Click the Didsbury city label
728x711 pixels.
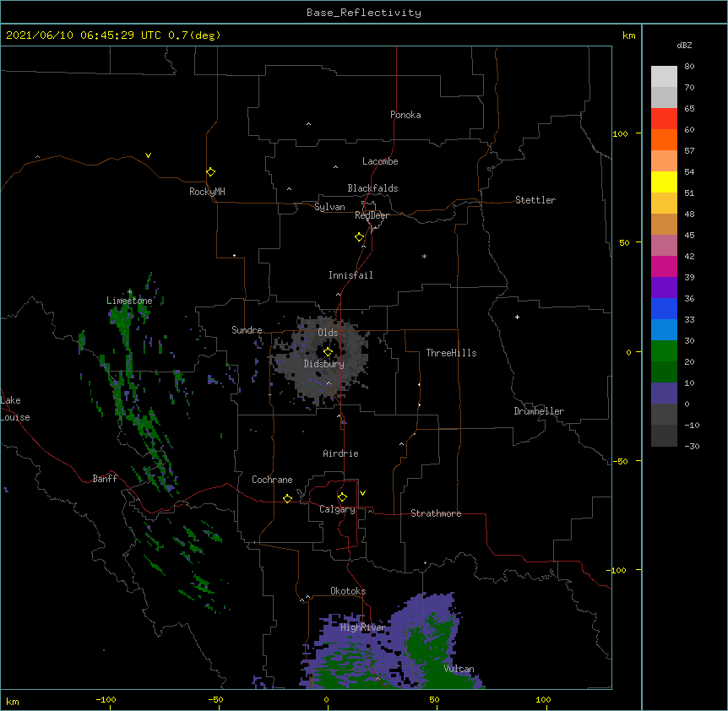point(324,364)
